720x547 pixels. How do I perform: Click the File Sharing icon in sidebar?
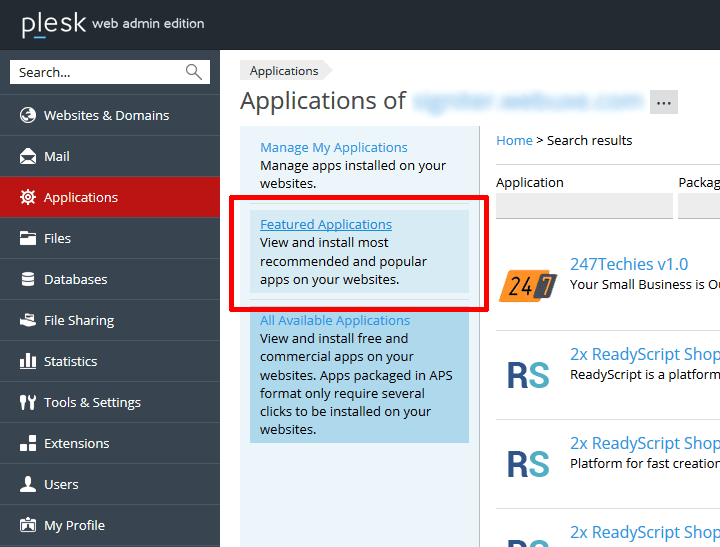(x=28, y=320)
